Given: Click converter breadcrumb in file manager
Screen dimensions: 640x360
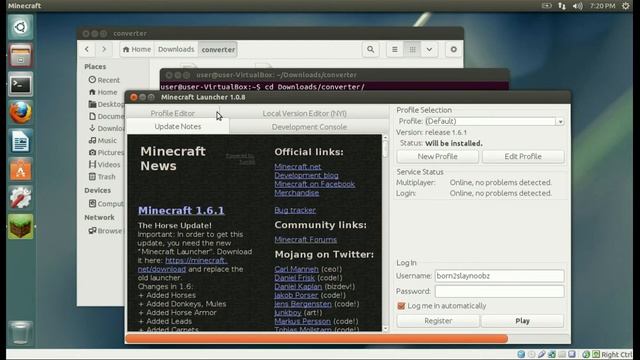Looking at the screenshot, I should pos(218,49).
